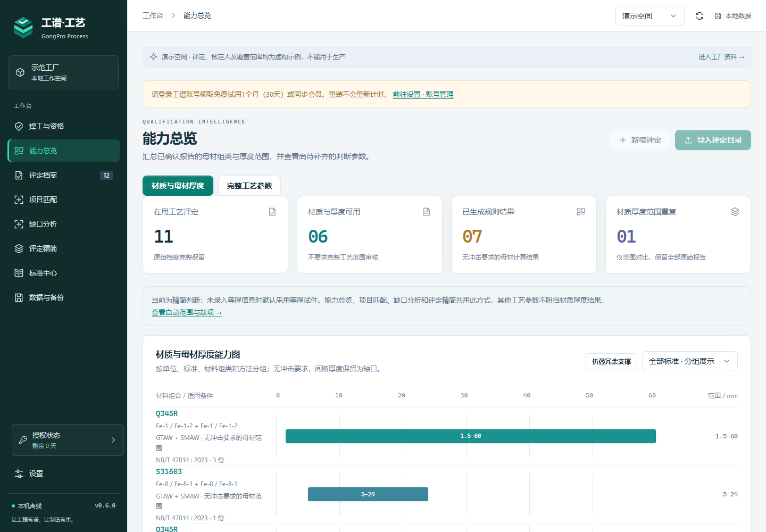Open 焊工与资格 in the sidebar
Image resolution: width=766 pixels, height=532 pixels.
click(x=64, y=126)
